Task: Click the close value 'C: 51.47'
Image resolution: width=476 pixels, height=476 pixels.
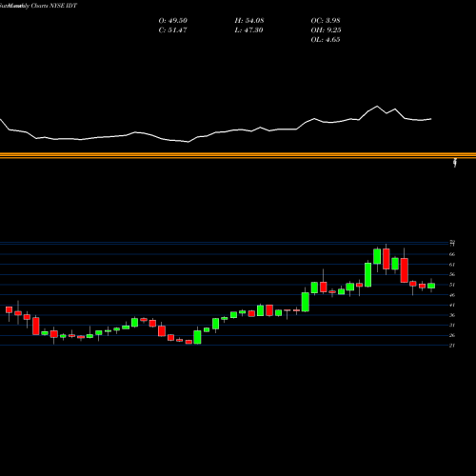Action: coord(172,30)
